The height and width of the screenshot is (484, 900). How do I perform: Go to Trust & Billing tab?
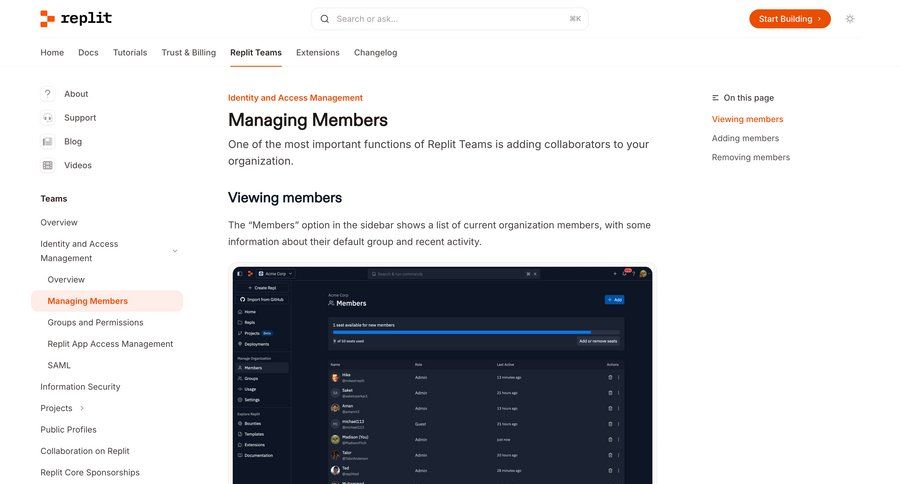pos(189,52)
